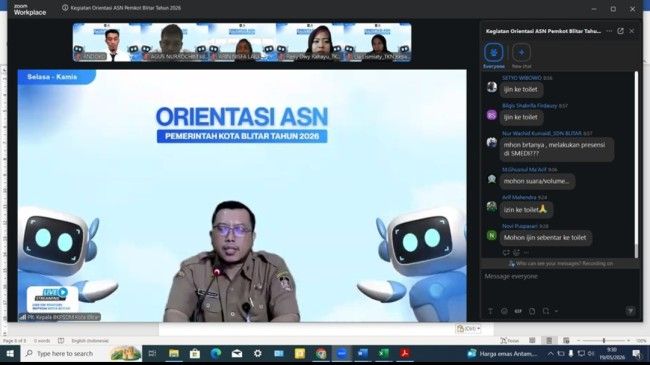
Task: Click Novi Puspasari's green N avatar
Action: [x=492, y=236]
